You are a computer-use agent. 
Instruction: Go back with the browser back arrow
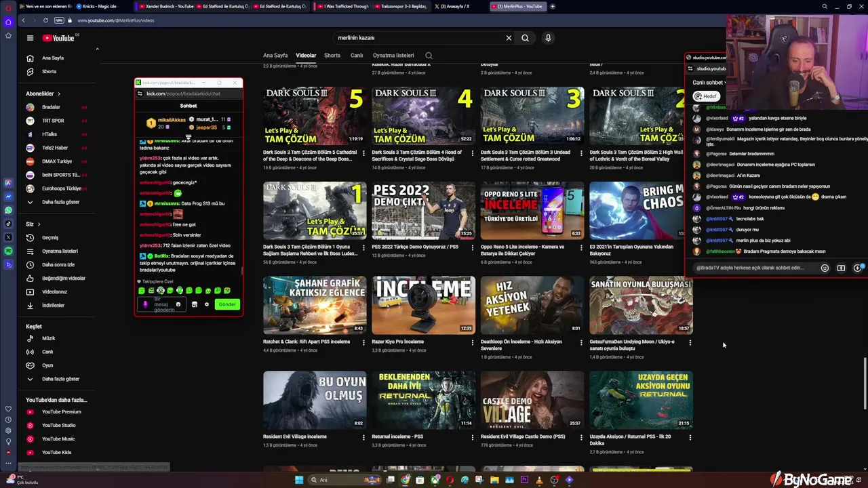point(23,20)
